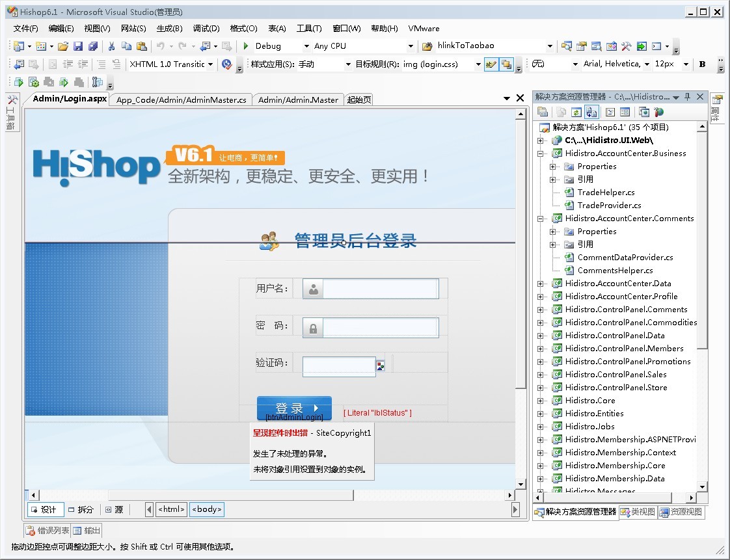Open the Properties Window toolbar icon
730x560 pixels.
581,46
